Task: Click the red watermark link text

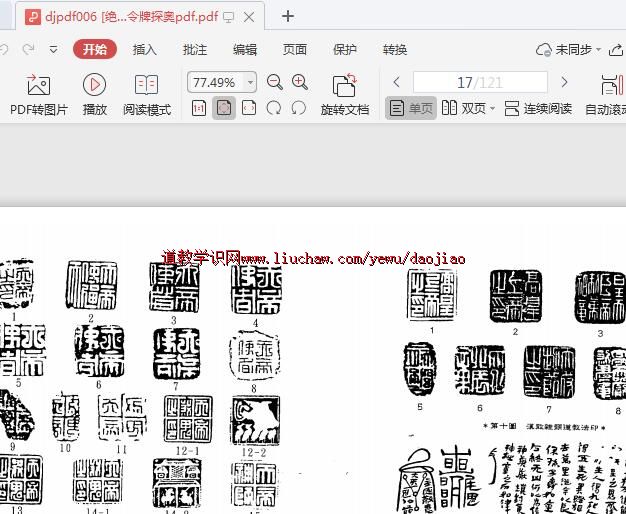Action: 313,258
